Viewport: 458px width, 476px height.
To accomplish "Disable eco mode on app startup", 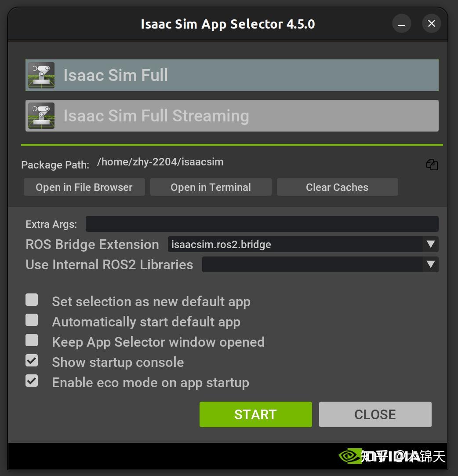I will pos(32,381).
